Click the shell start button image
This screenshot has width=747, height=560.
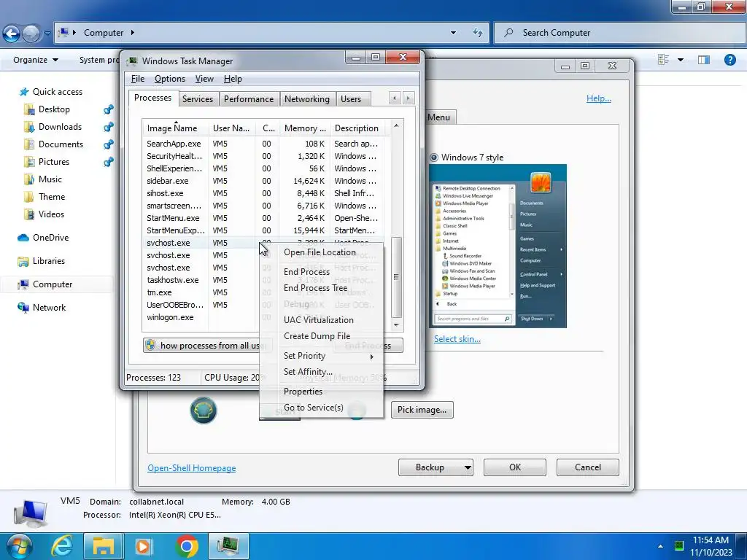coord(204,411)
